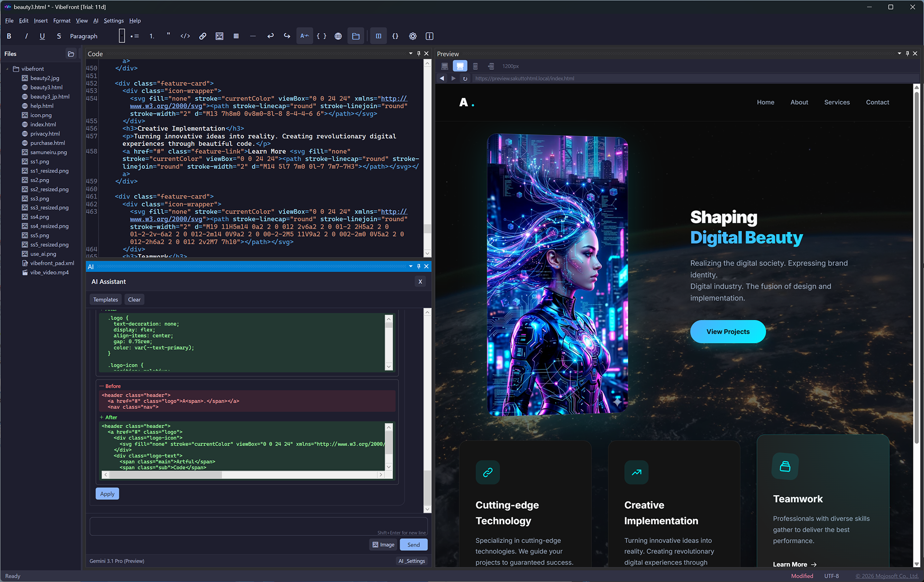Insert a table using the table icon
Screen dimensions: 924x582
[236, 36]
